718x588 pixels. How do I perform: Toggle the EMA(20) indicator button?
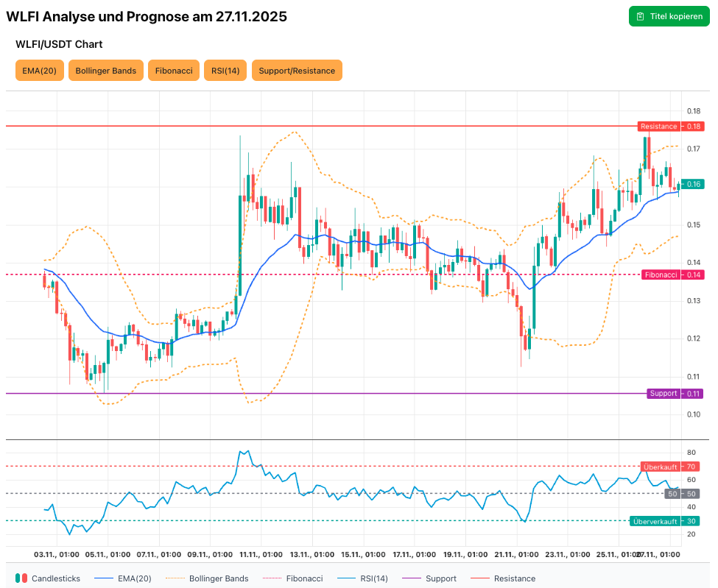(x=39, y=71)
